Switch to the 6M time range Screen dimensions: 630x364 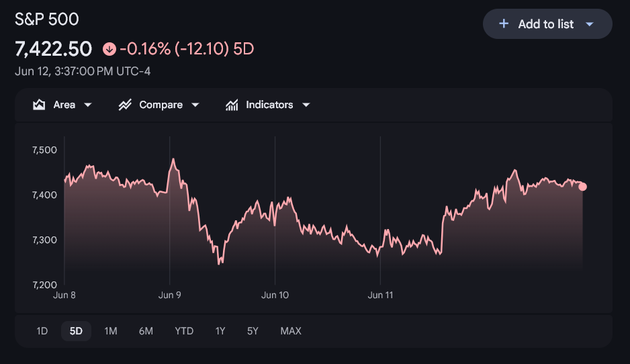[x=146, y=331]
